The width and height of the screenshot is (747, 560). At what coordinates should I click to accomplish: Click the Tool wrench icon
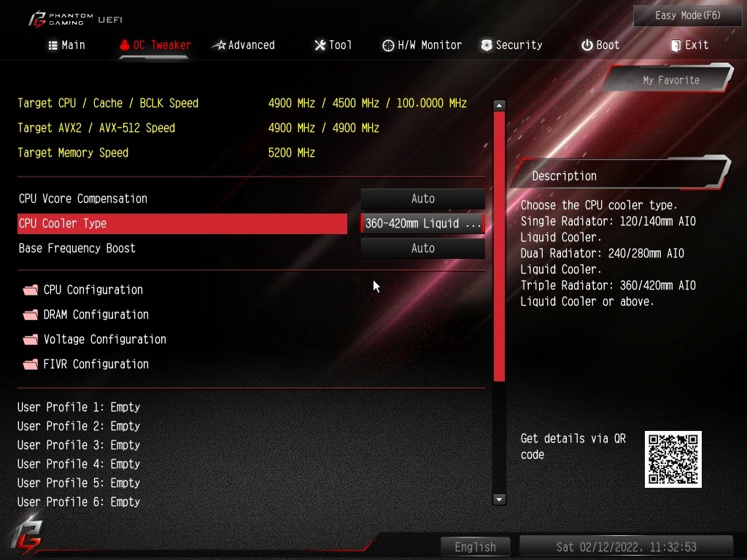[320, 45]
